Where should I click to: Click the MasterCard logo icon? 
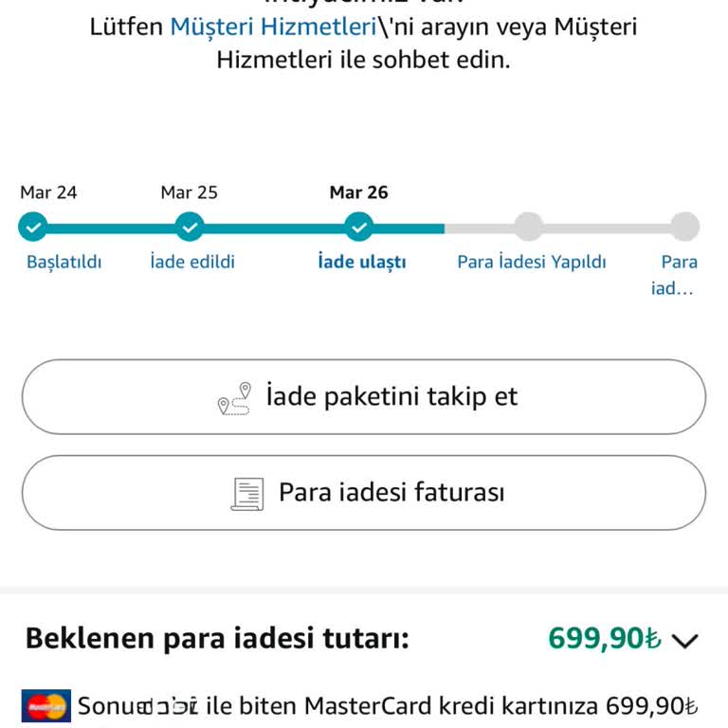[x=45, y=706]
